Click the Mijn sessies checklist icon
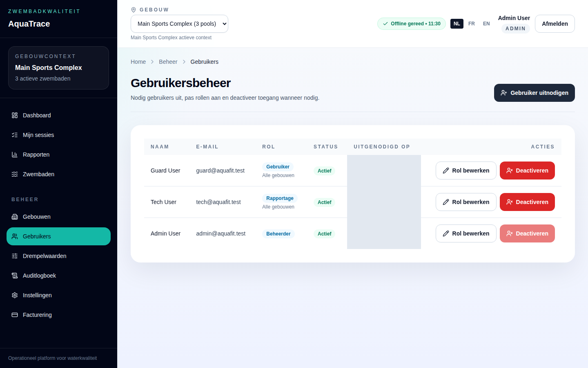Image resolution: width=588 pixels, height=368 pixels. (x=15, y=135)
